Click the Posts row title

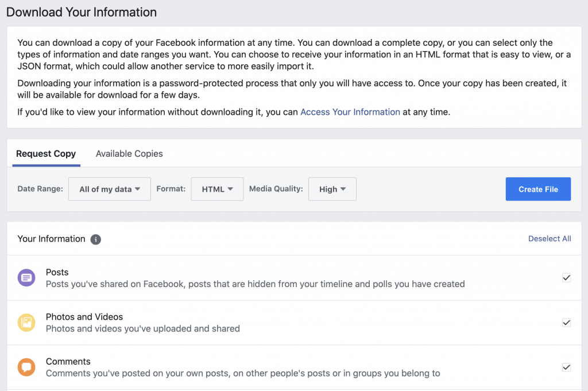click(x=57, y=272)
